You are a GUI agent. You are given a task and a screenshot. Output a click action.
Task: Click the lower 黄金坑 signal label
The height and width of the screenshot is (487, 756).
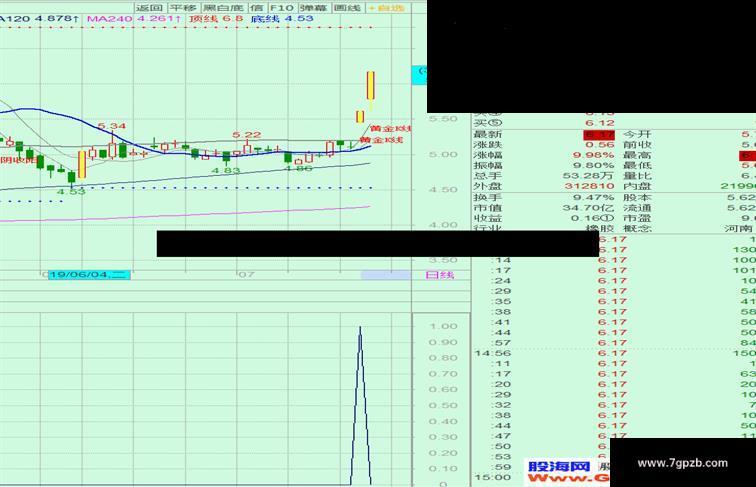coord(381,140)
